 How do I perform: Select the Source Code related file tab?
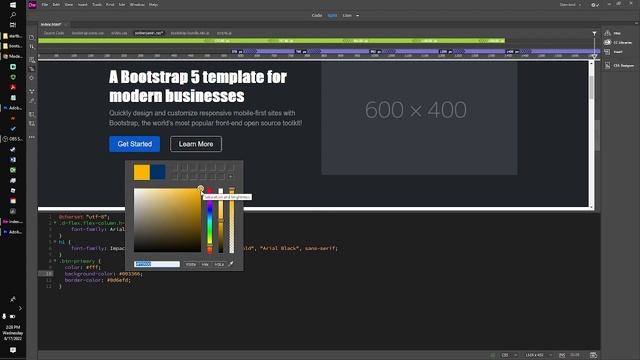[54, 33]
